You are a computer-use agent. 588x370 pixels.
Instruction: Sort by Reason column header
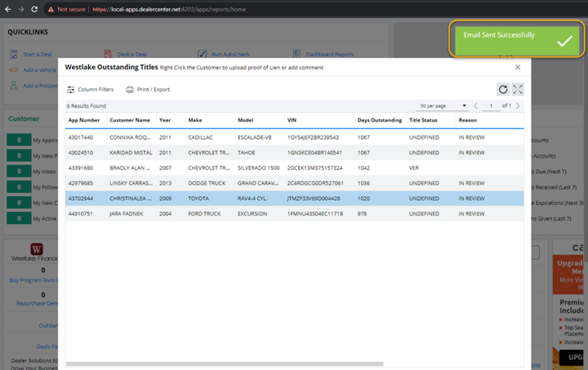click(468, 120)
